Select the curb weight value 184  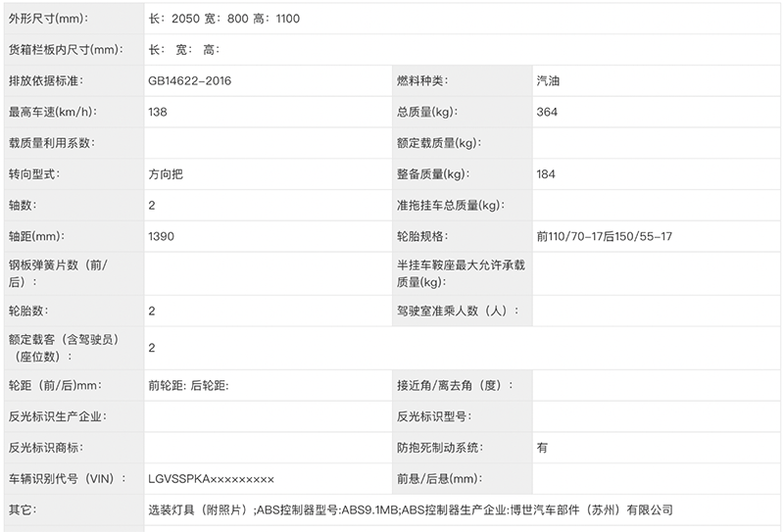[546, 174]
